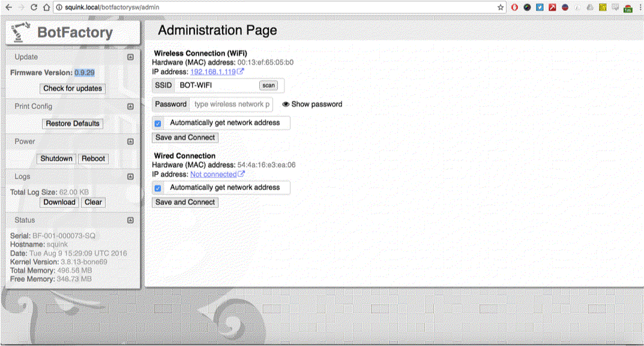The height and width of the screenshot is (346, 644).
Task: Collapse the Status section
Action: point(130,220)
